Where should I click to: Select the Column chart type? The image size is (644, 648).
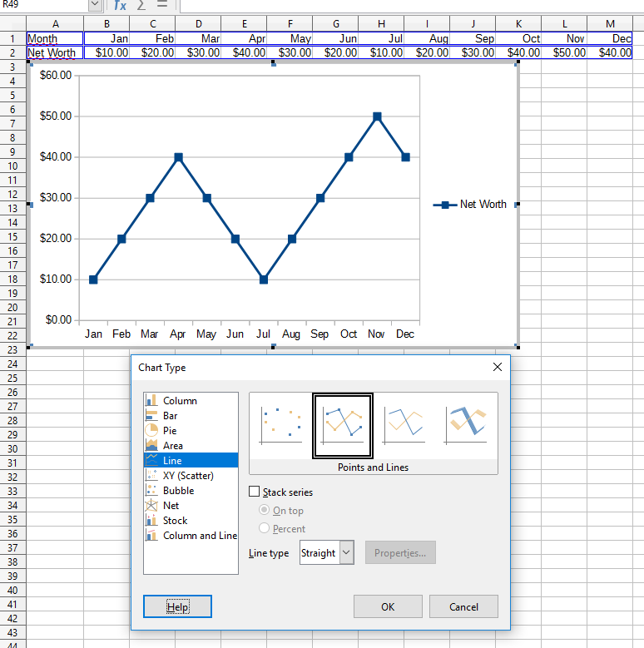coord(180,401)
